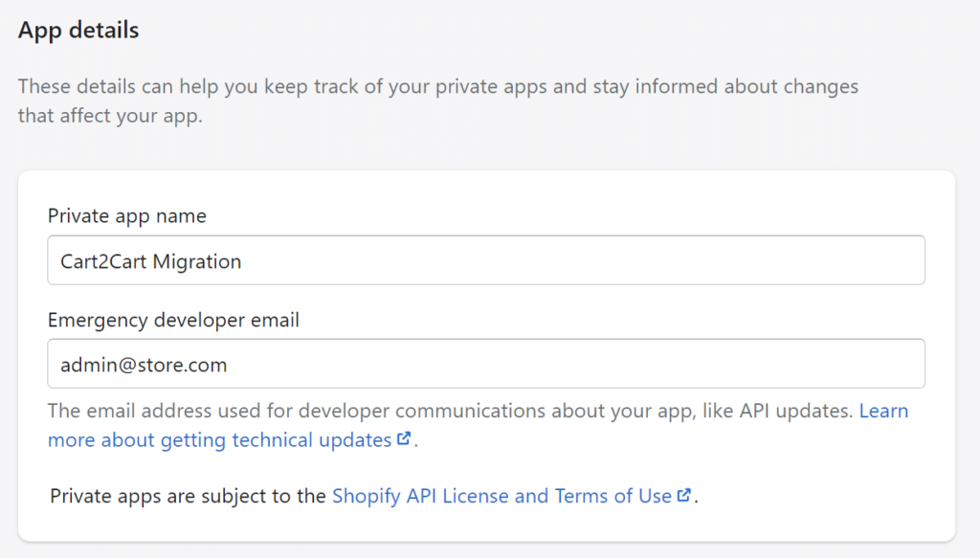This screenshot has width=980, height=558.
Task: Click the "App details" section heading
Action: pos(78,31)
